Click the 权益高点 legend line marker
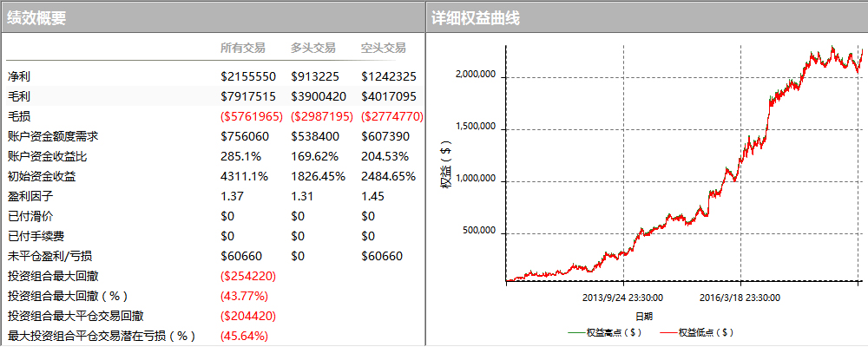The width and height of the screenshot is (868, 347). [x=575, y=332]
